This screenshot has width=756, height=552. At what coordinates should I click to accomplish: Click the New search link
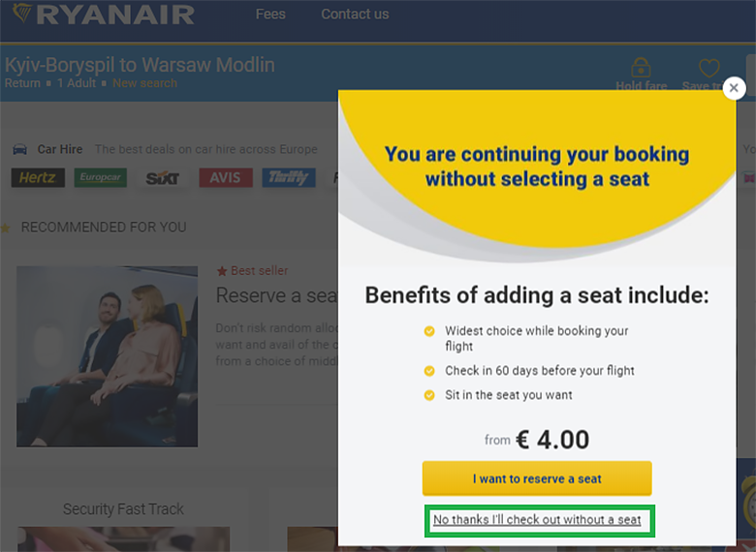point(144,83)
